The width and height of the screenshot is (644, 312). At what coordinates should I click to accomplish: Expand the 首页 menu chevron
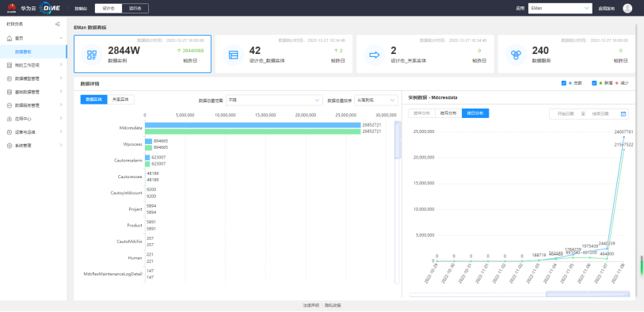click(x=61, y=38)
